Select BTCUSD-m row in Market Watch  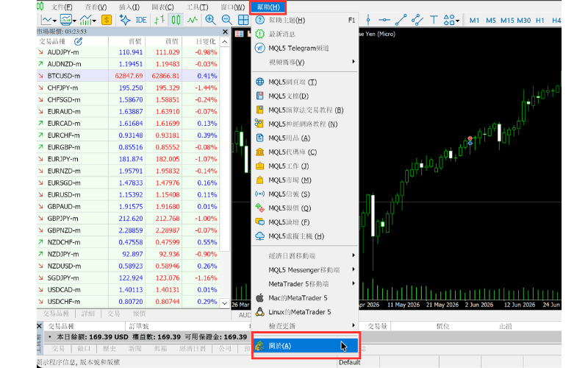pyautogui.click(x=128, y=76)
